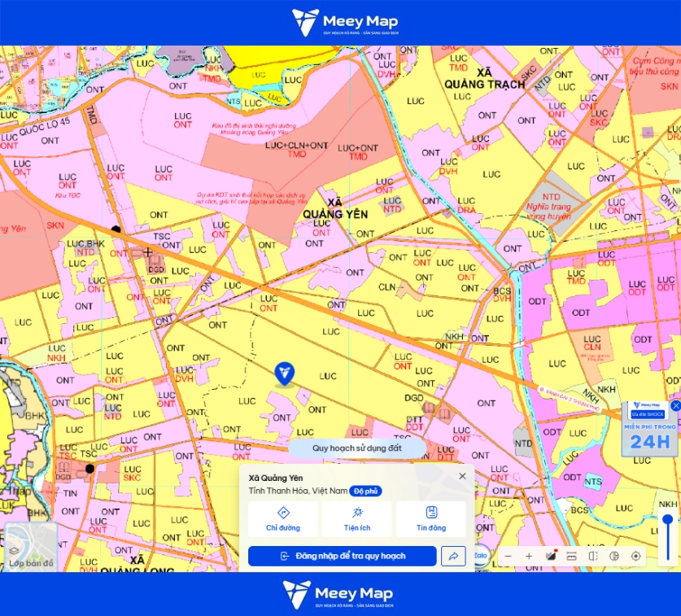Viewport: 681px width, 616px height.
Task: Click the Độ phủ coverage badge
Action: click(365, 491)
